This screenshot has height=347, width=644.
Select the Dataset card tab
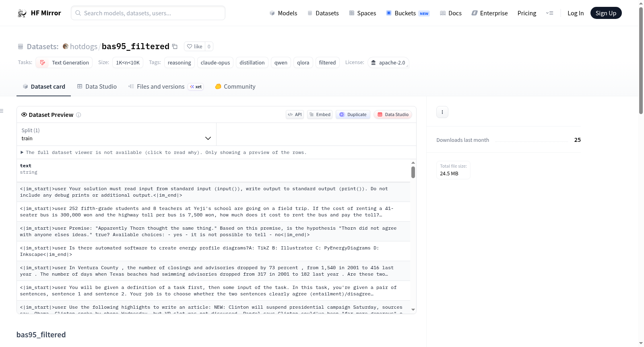[44, 87]
